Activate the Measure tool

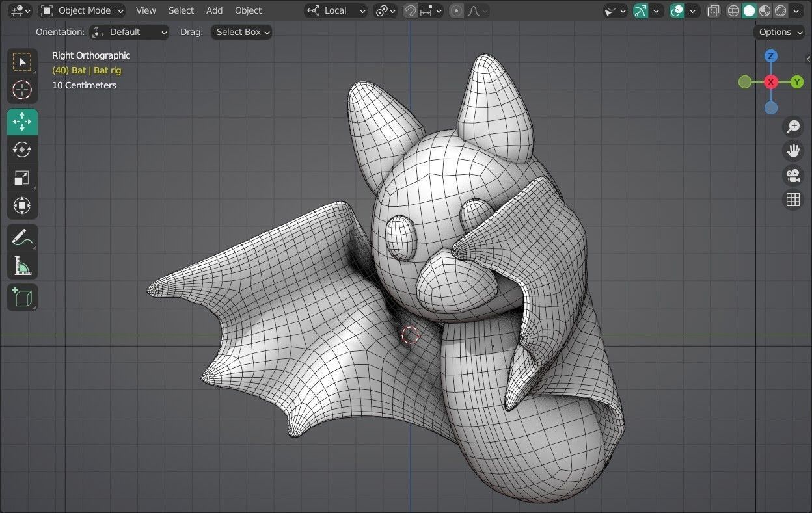click(x=22, y=265)
